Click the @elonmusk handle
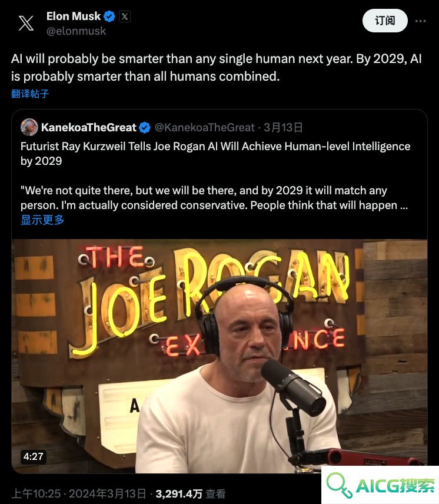The image size is (439, 504). [76, 31]
